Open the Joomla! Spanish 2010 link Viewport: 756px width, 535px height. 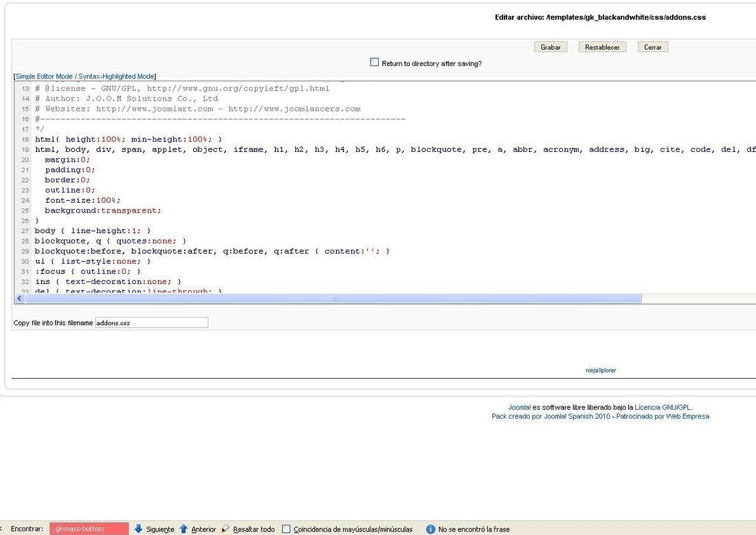577,416
